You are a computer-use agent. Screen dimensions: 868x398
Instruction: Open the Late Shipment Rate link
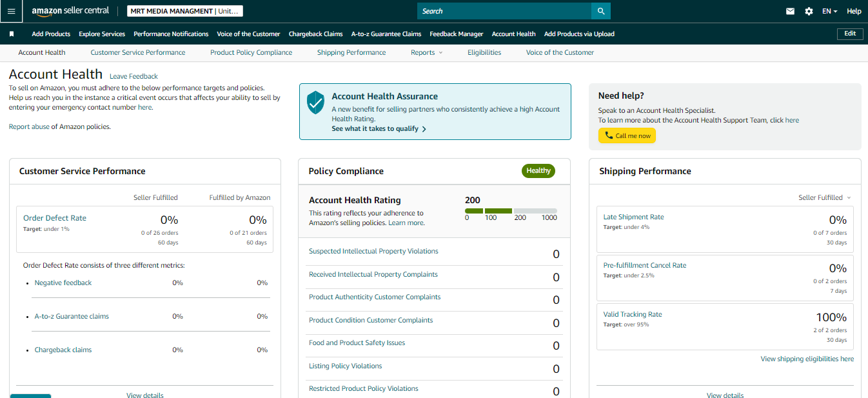633,217
